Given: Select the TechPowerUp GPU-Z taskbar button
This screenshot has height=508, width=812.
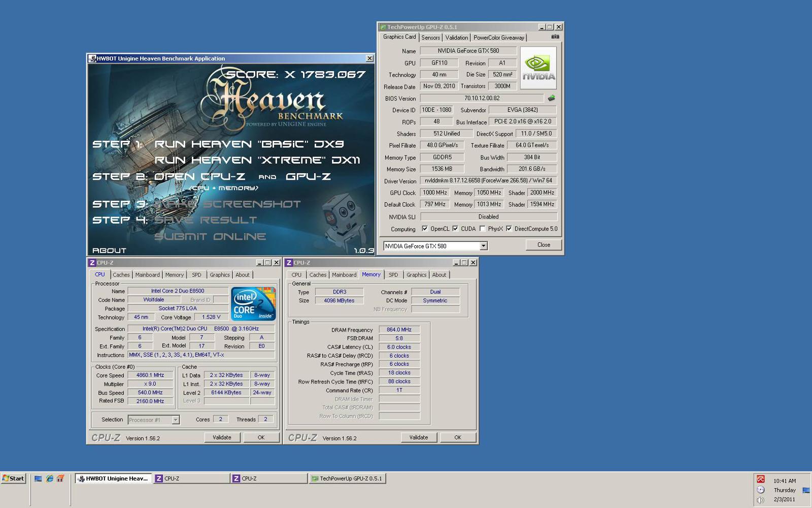Looking at the screenshot, I should click(x=347, y=479).
